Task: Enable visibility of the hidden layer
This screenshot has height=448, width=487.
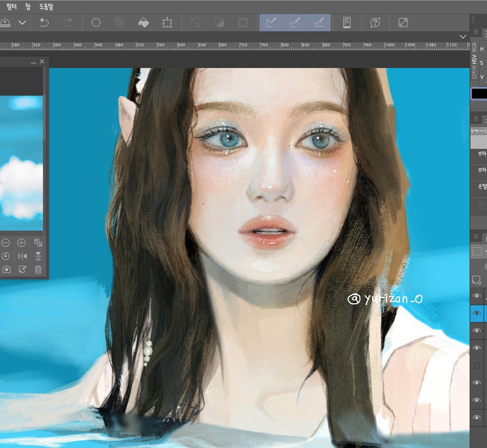Action: [x=476, y=364]
